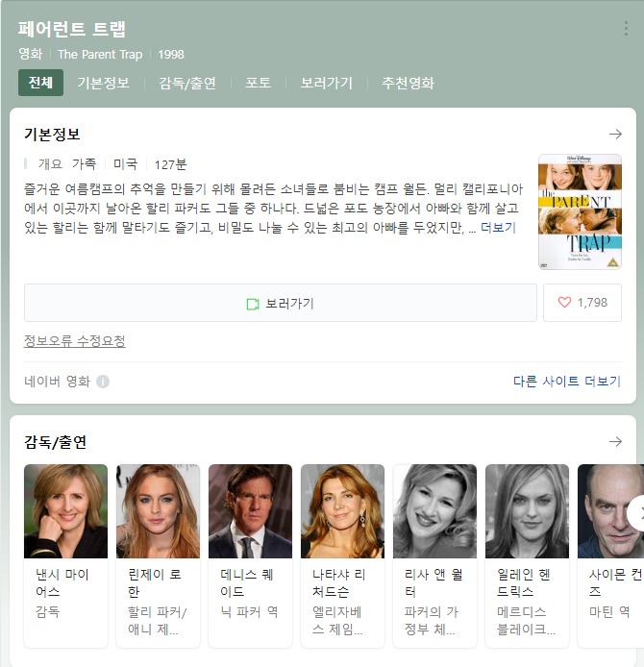Click 데니스 퀘이드 cast photo

250,511
